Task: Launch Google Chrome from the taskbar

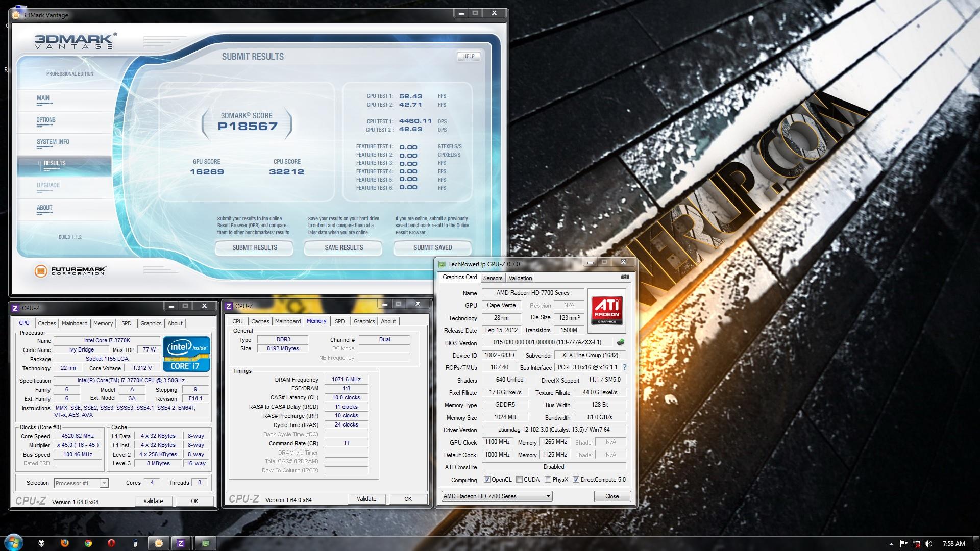Action: pos(88,543)
